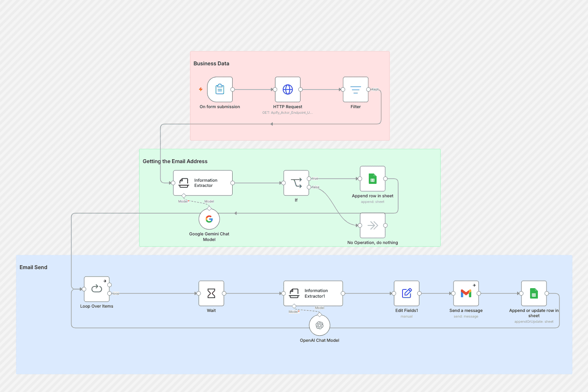Click the appendOrUpdate: sheet subtitle text
This screenshot has width=588, height=392.
coord(534,321)
